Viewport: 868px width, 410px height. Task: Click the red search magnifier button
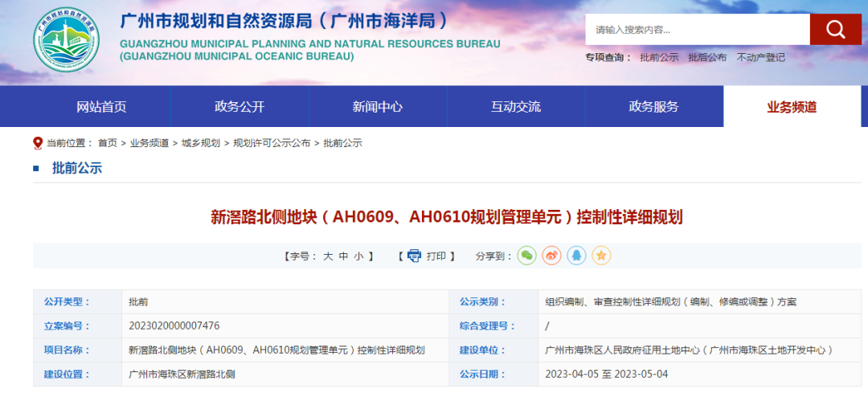[x=835, y=30]
